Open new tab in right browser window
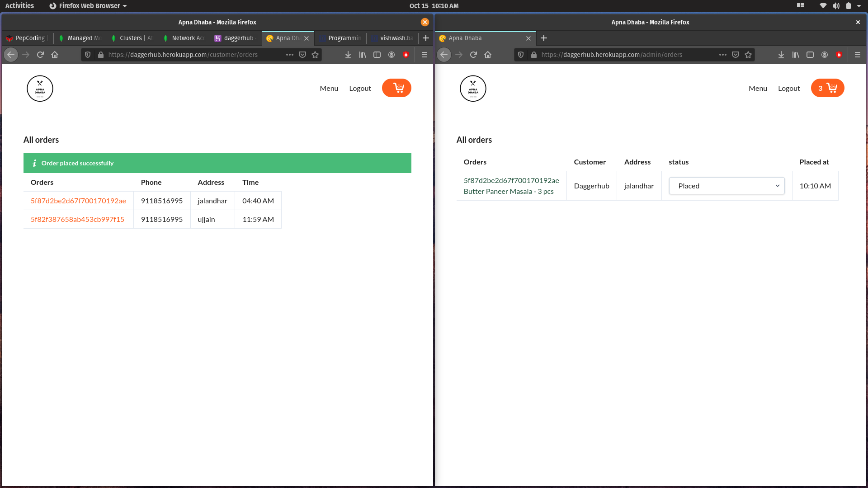This screenshot has height=488, width=868. [x=544, y=38]
